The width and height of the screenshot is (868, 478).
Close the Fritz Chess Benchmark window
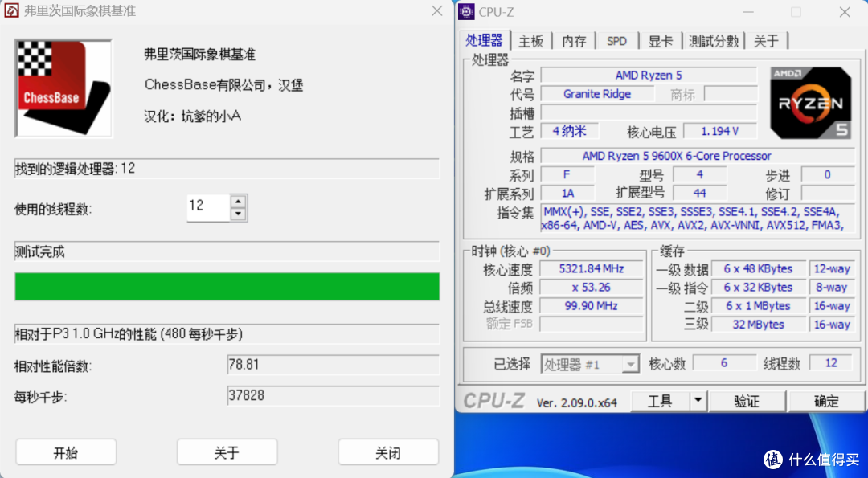tap(436, 11)
